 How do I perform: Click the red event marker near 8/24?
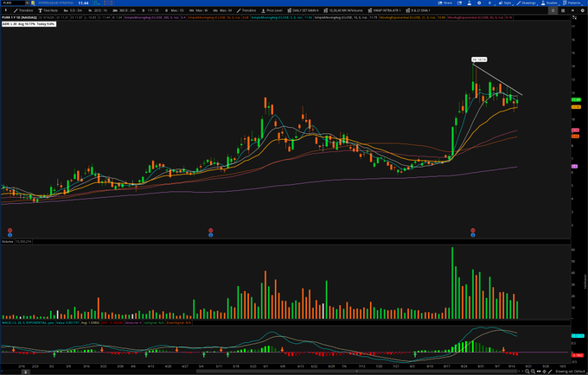[473, 231]
